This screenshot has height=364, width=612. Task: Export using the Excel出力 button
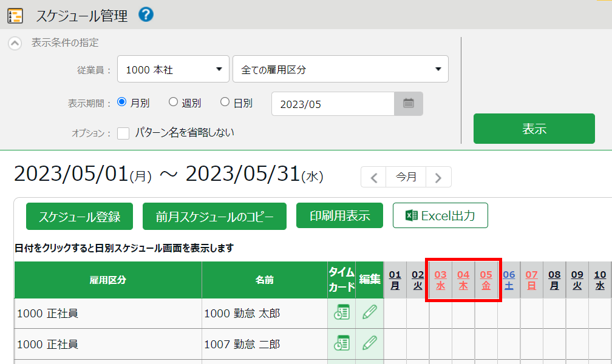(440, 215)
